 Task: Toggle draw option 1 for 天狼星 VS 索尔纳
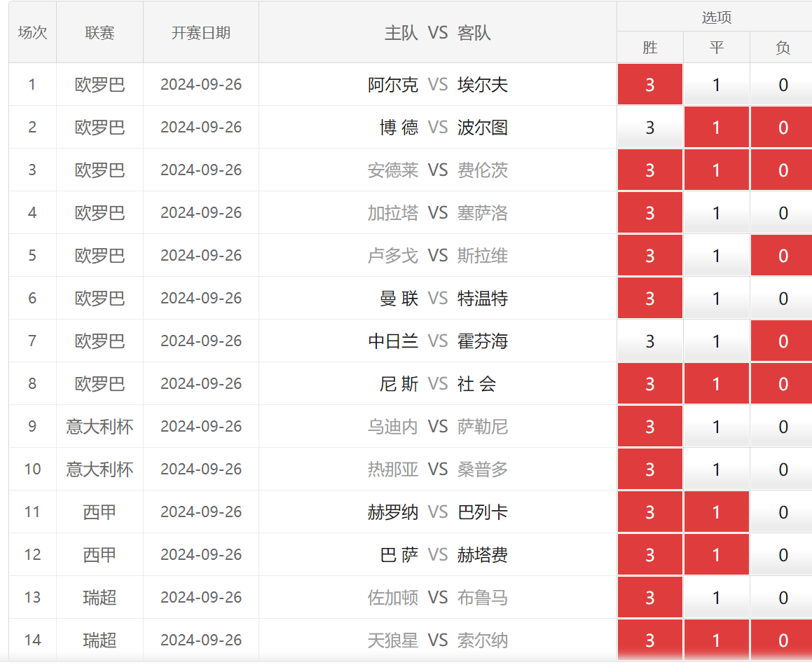tap(716, 640)
